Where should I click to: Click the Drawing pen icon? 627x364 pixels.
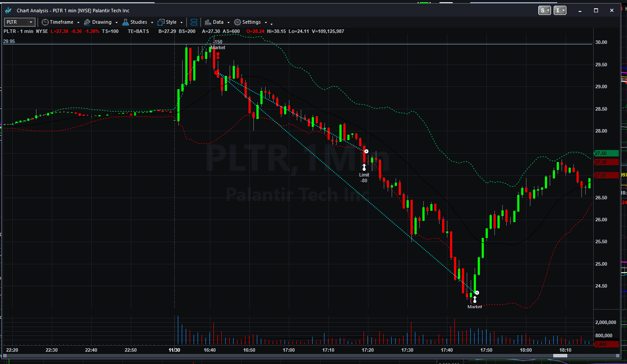(87, 22)
